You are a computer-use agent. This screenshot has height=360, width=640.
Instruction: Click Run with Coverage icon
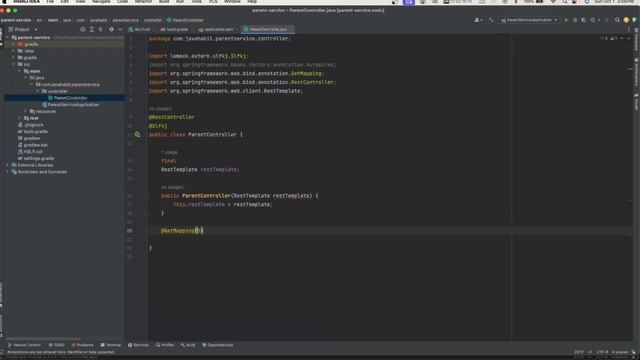[584, 20]
